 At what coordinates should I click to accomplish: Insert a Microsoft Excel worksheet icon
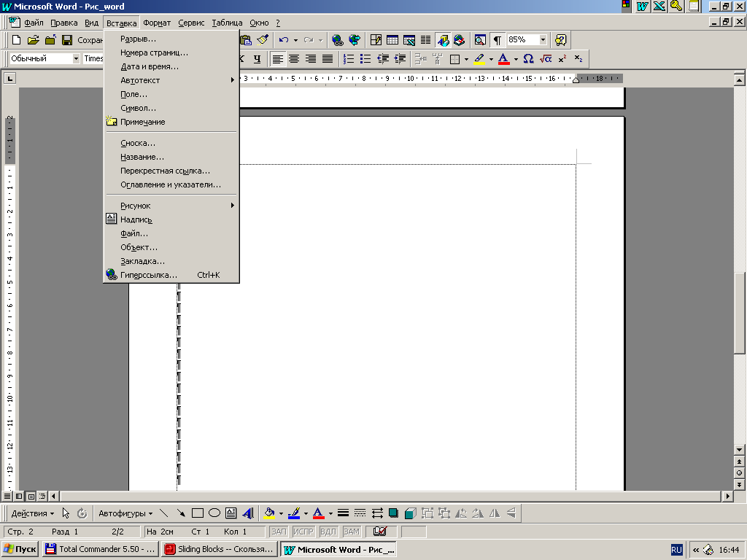point(409,40)
